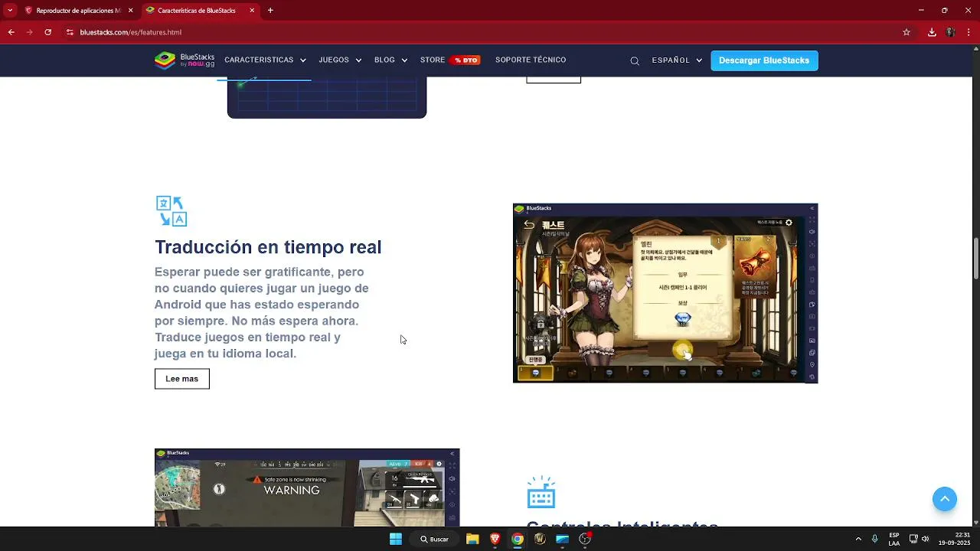The image size is (980, 551).
Task: Click the Buscar search box on taskbar
Action: (x=433, y=539)
